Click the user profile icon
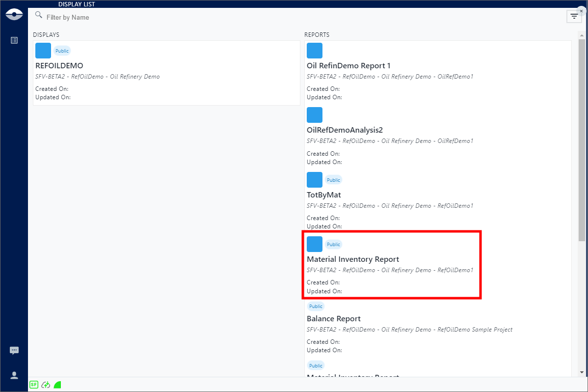588x392 pixels. [x=14, y=375]
